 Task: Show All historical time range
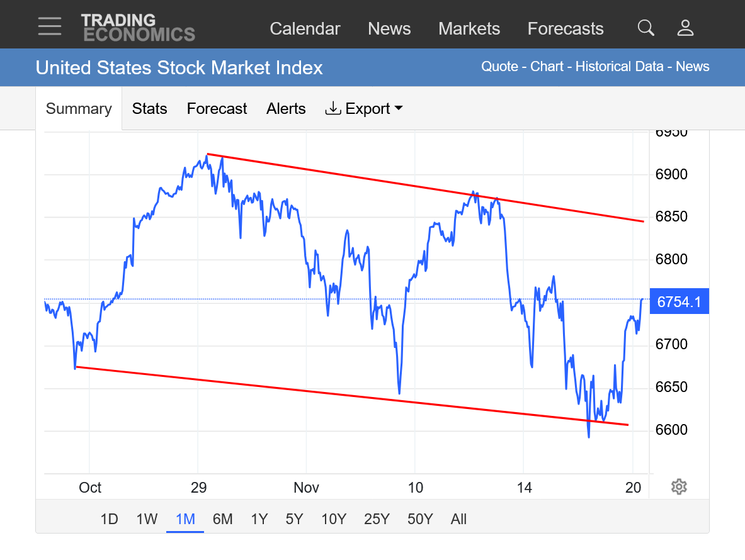pos(458,519)
